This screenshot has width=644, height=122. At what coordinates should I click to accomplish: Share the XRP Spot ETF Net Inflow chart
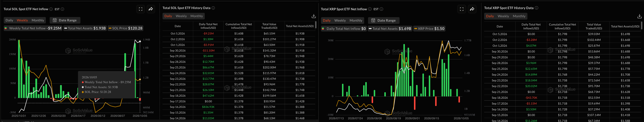[x=472, y=9]
